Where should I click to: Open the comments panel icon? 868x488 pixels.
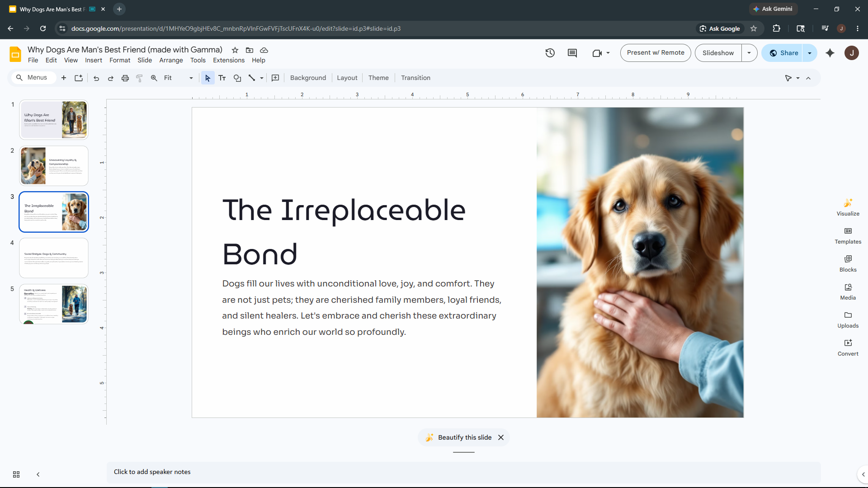click(x=572, y=53)
